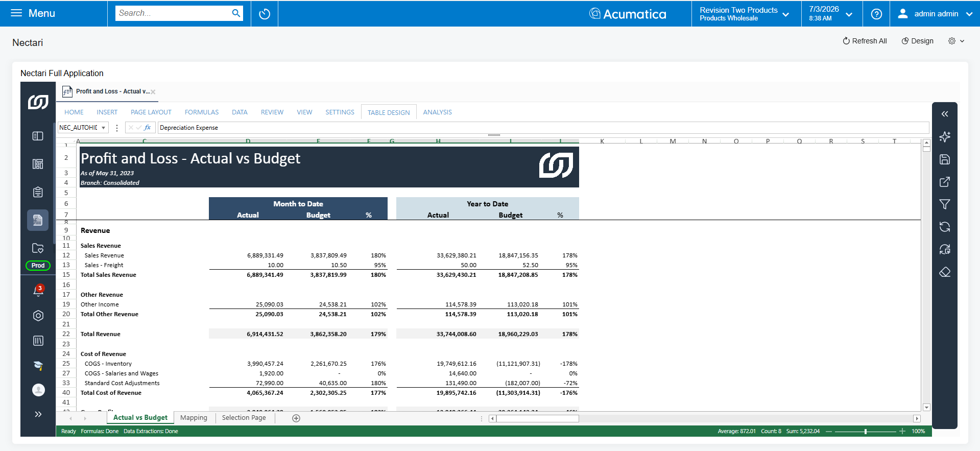Select the active worksheet document icon in sidebar
This screenshot has width=980, height=451.
coord(38,220)
